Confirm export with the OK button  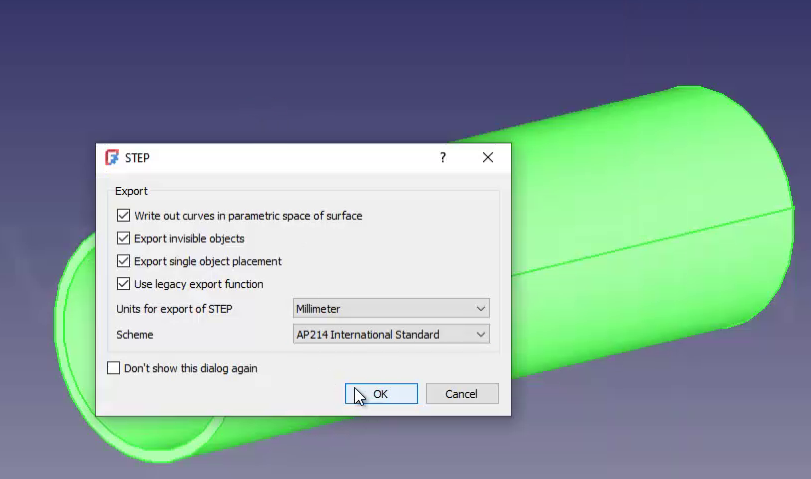click(381, 394)
